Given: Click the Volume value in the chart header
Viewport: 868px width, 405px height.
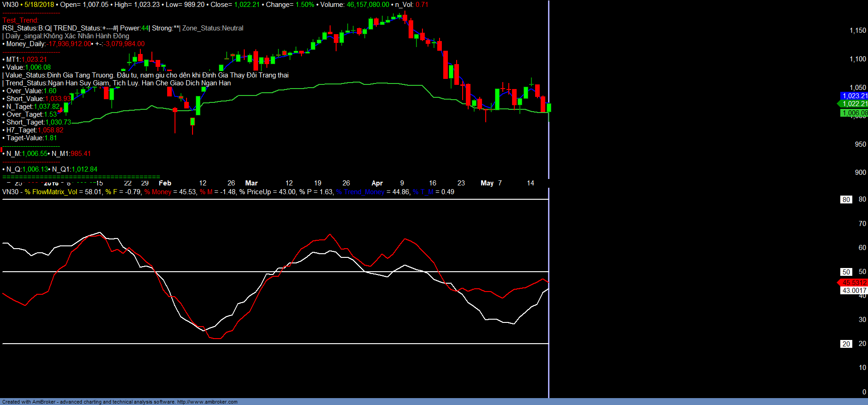Looking at the screenshot, I should (368, 5).
